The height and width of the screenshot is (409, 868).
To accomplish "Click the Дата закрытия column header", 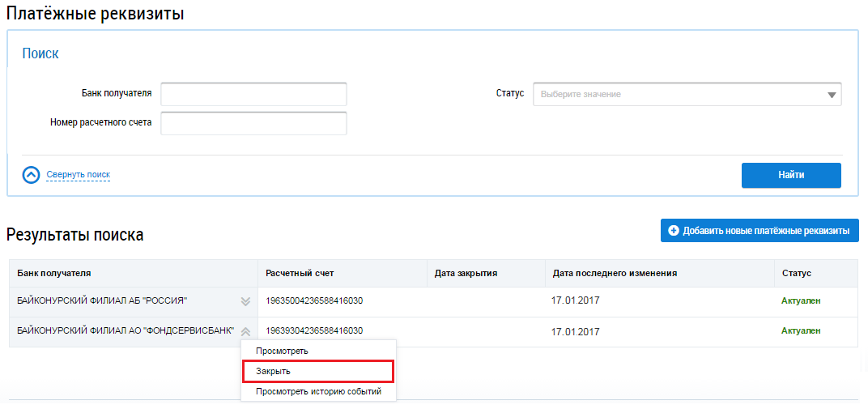I will click(x=466, y=274).
